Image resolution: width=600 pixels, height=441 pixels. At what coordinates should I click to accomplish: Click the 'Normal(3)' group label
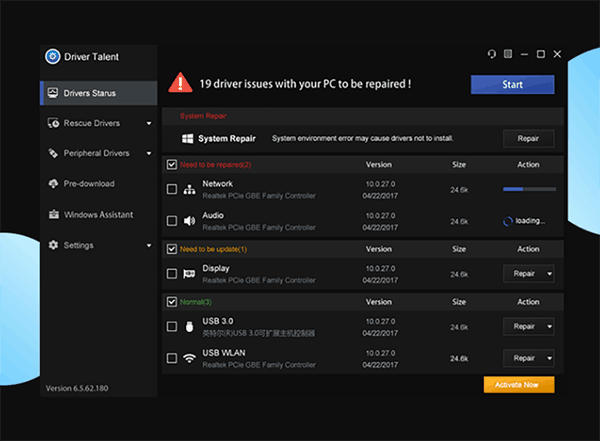coord(196,302)
